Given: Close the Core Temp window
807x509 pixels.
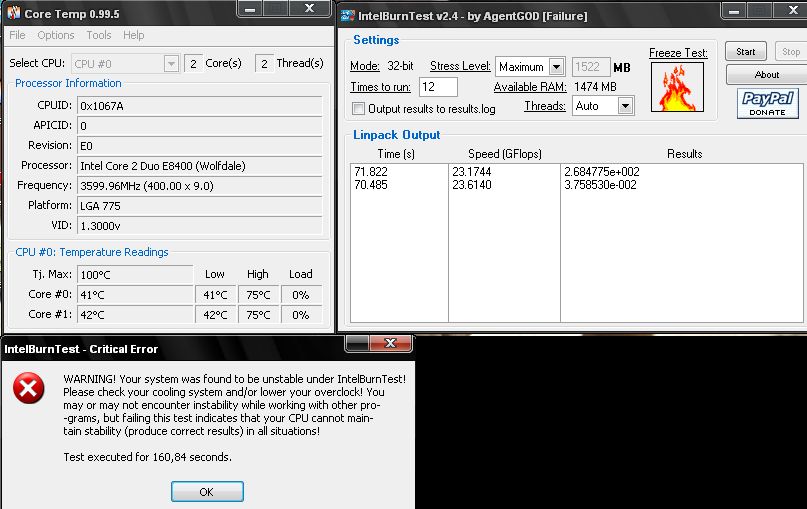Looking at the screenshot, I should click(309, 9).
